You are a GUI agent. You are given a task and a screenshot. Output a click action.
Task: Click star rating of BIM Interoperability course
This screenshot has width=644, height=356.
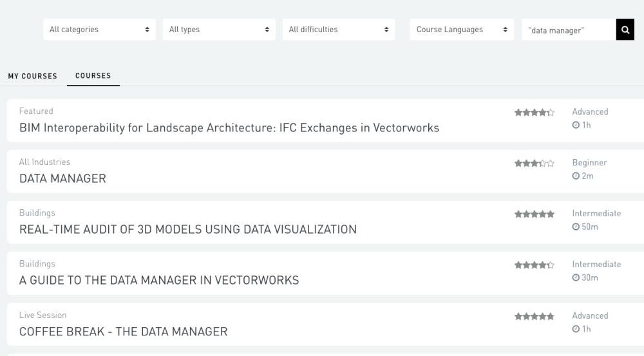tap(534, 113)
